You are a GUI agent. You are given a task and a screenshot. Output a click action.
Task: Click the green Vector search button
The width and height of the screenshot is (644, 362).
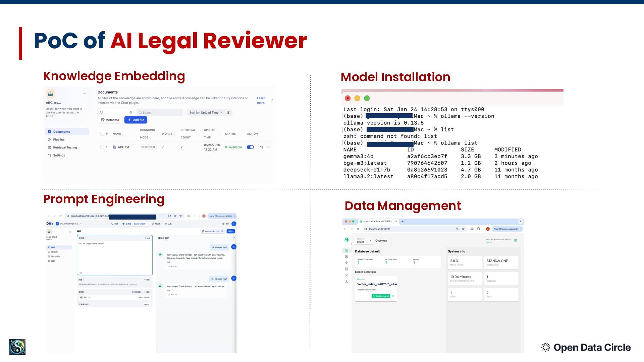click(381, 296)
